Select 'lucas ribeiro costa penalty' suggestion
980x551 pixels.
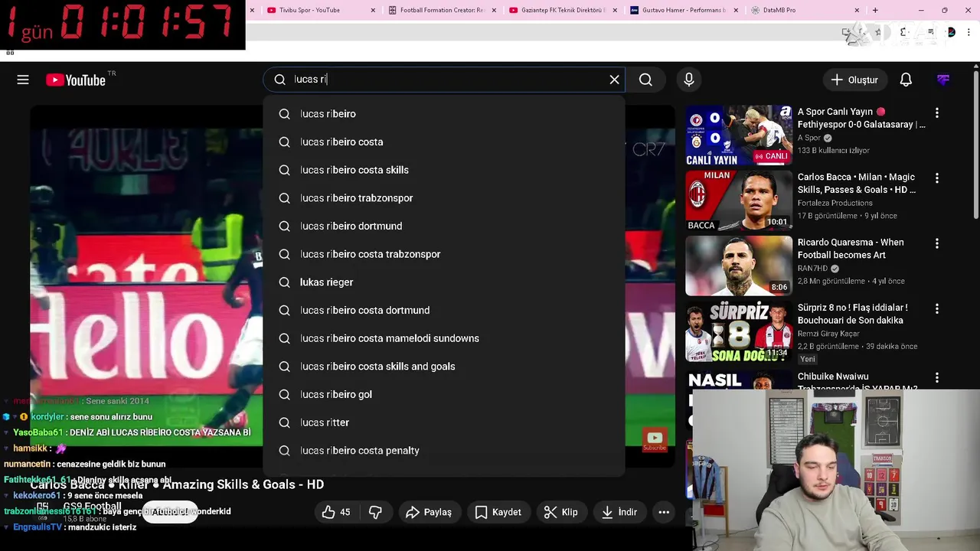click(444, 451)
